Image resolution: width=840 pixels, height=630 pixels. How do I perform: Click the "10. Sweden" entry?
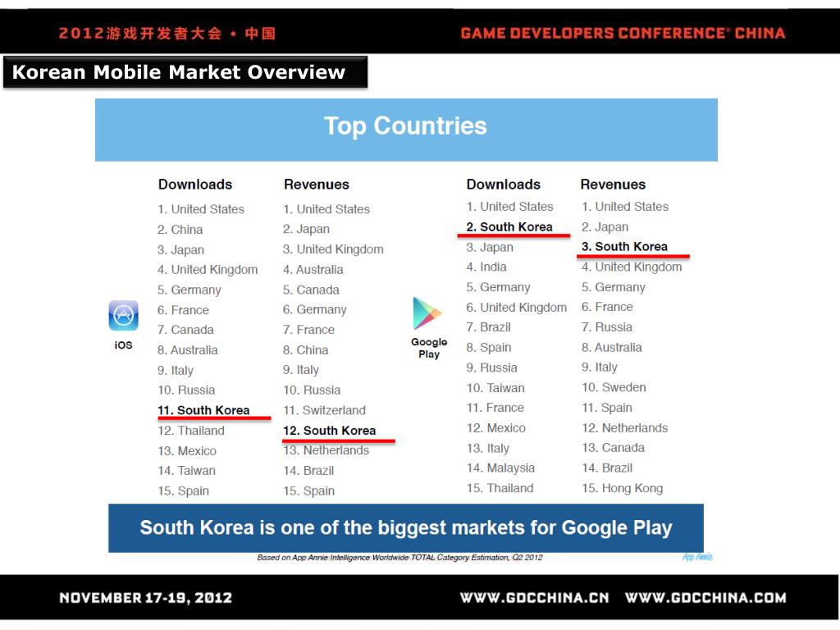[x=614, y=387]
